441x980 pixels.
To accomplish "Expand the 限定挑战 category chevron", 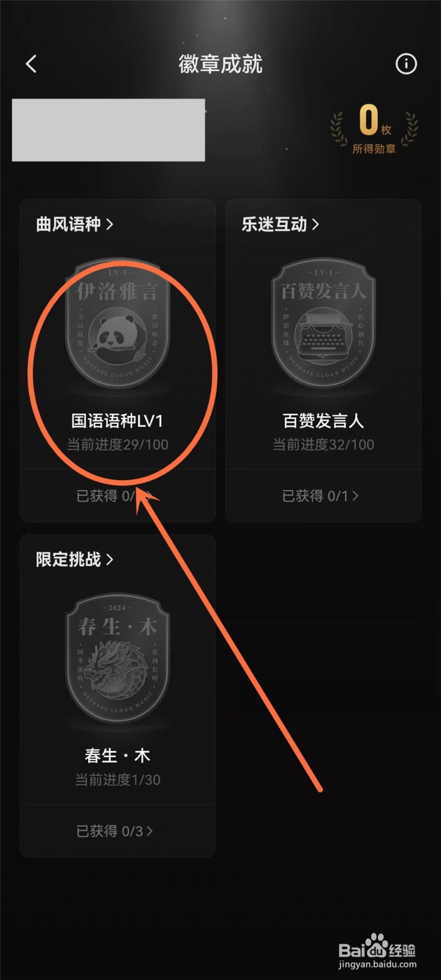I will 110,559.
